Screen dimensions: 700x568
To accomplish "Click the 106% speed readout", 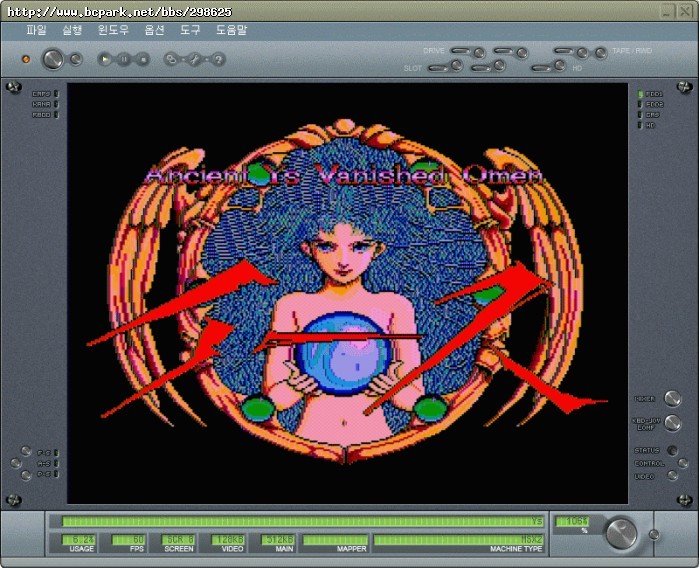I will (572, 522).
